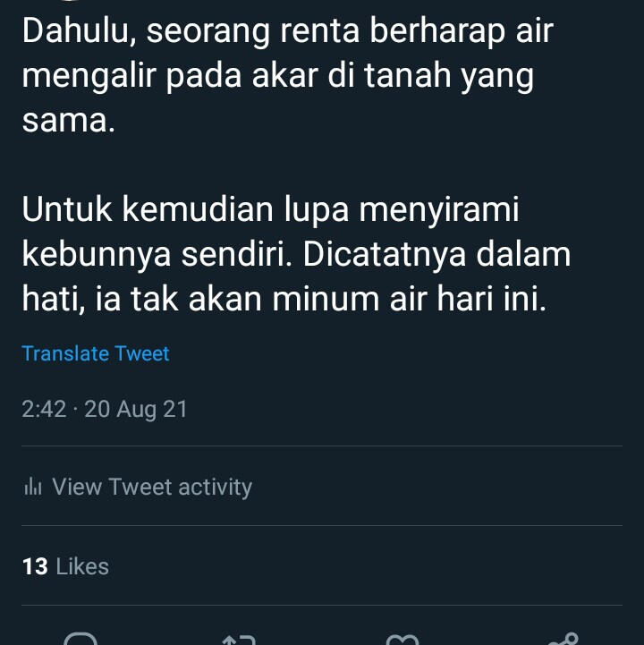Screen dimensions: 644x645
Task: Click the 2:42 timestamp
Action: click(44, 410)
